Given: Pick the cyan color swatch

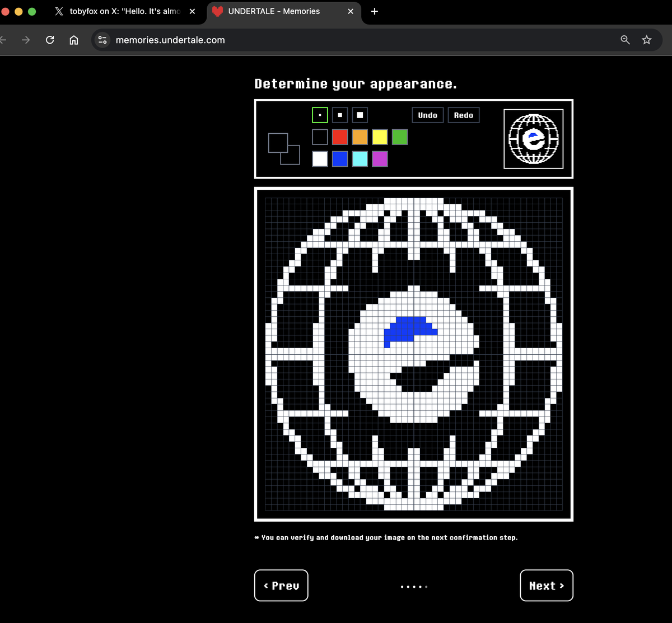Looking at the screenshot, I should [360, 159].
